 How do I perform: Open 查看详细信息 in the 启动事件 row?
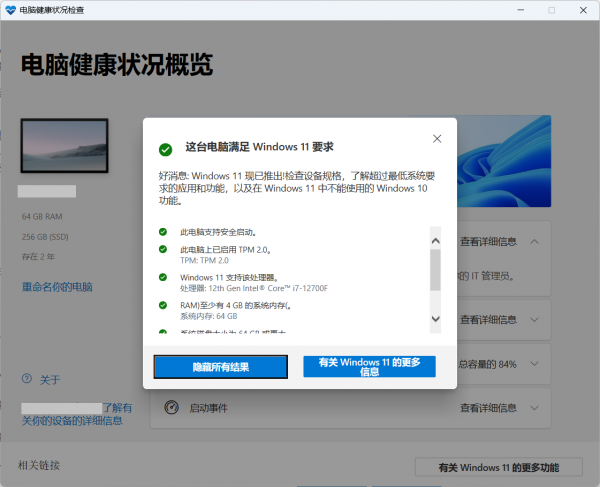coord(488,408)
